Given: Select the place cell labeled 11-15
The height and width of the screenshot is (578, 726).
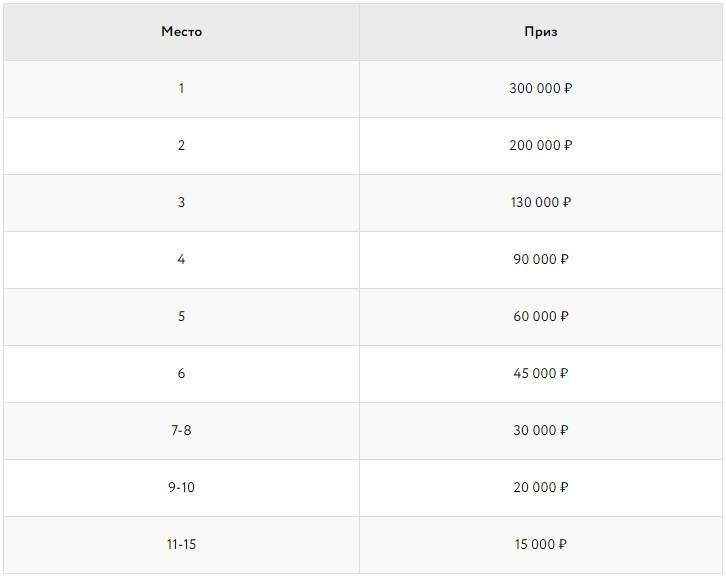Looking at the screenshot, I should [181, 545].
